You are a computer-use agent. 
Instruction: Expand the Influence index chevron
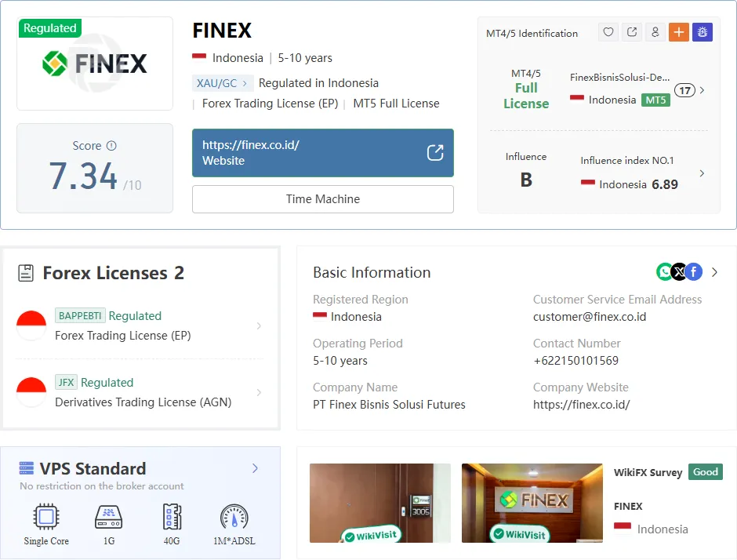[x=702, y=173]
